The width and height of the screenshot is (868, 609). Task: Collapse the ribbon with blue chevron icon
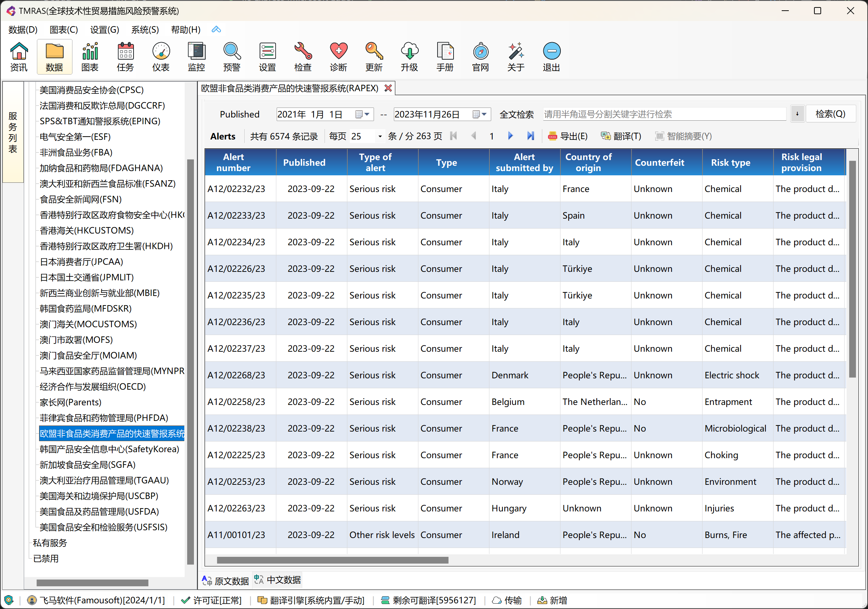pyautogui.click(x=216, y=29)
